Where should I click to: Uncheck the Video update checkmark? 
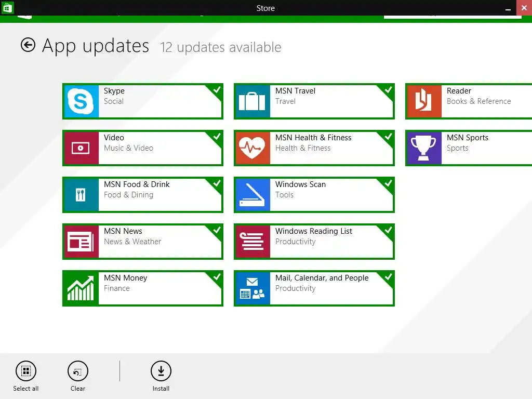[217, 137]
